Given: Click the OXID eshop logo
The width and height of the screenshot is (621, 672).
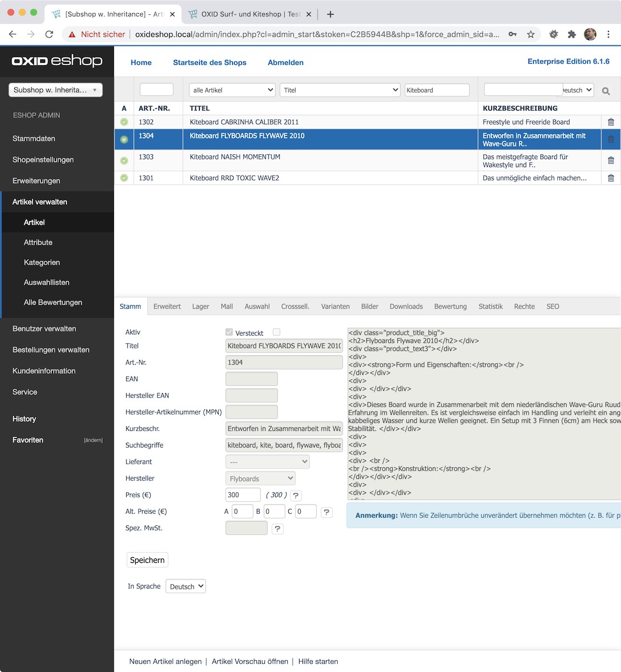Looking at the screenshot, I should [57, 61].
